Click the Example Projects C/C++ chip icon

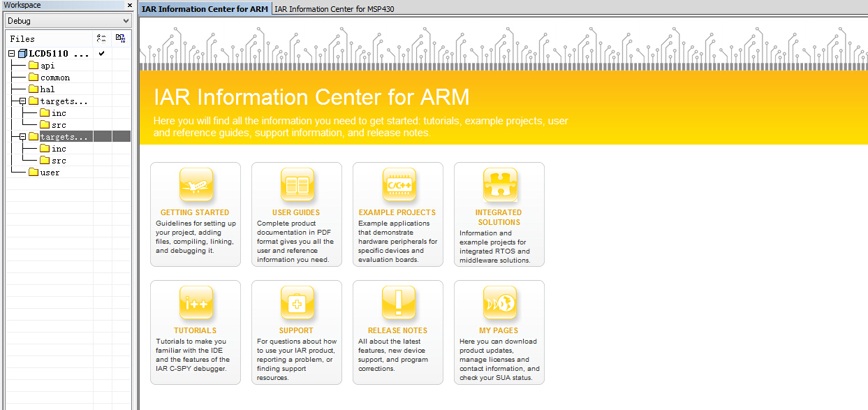398,185
